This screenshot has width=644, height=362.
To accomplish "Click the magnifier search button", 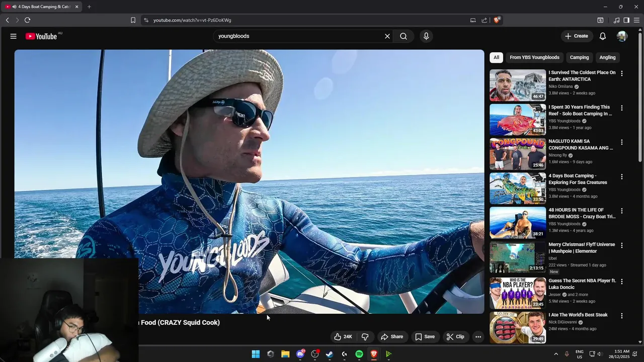I will pos(404,36).
